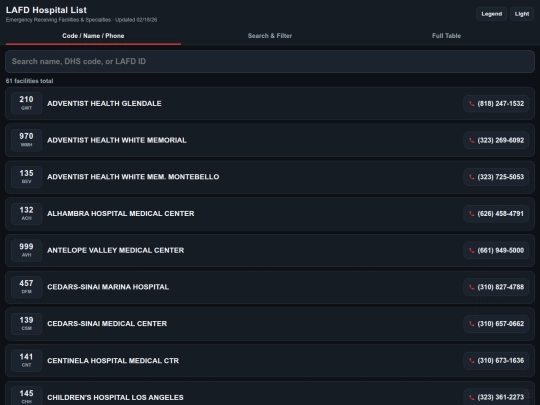Viewport: 540px width, 405px height.
Task: Click the 139 code badge
Action: tap(27, 324)
